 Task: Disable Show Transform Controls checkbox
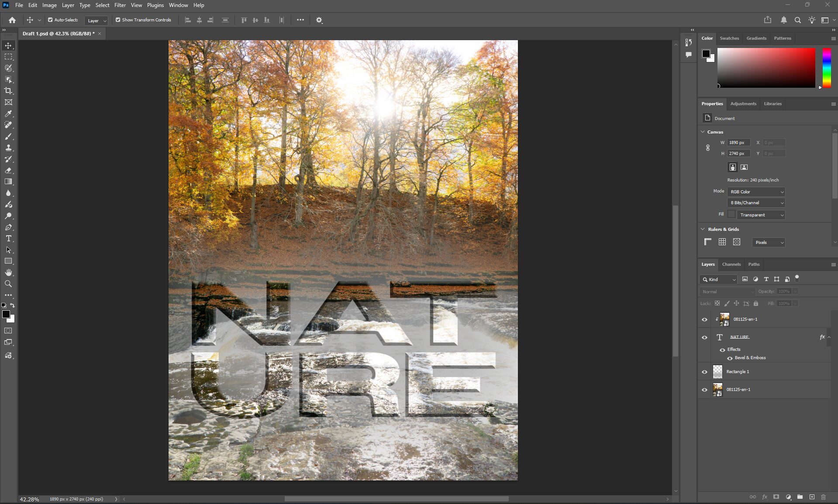click(x=118, y=20)
